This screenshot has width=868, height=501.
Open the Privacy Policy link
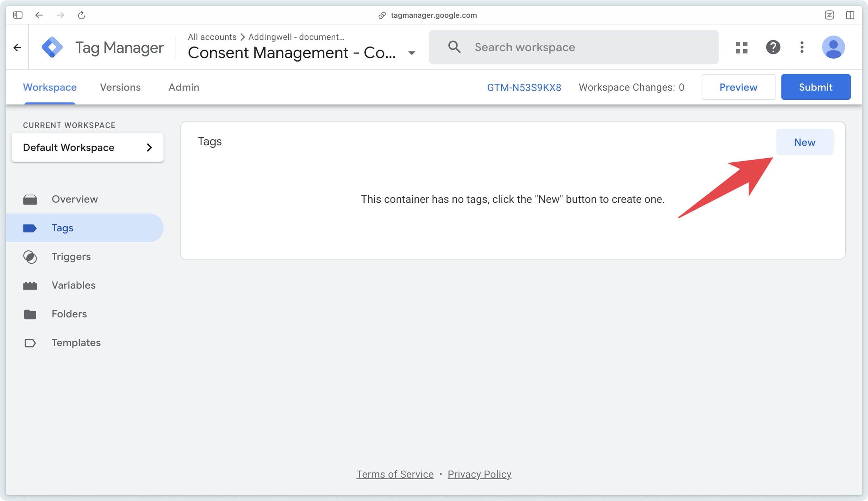coord(479,474)
